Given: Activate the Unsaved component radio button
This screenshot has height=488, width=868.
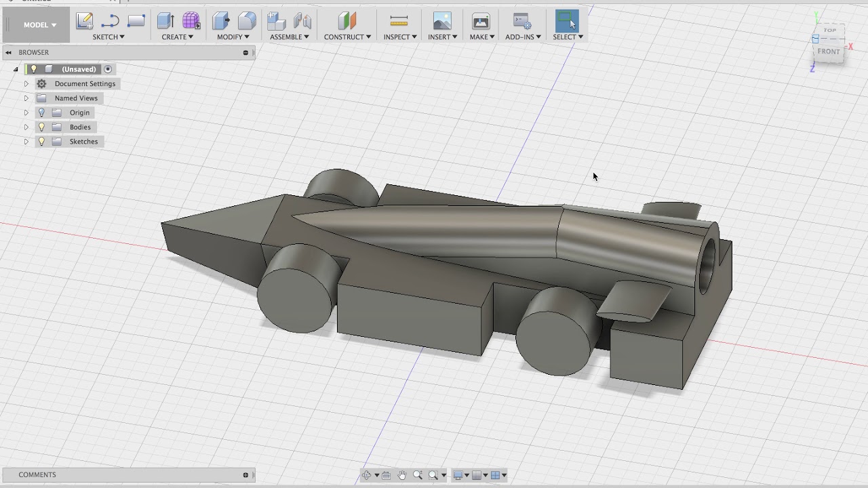Looking at the screenshot, I should [108, 69].
